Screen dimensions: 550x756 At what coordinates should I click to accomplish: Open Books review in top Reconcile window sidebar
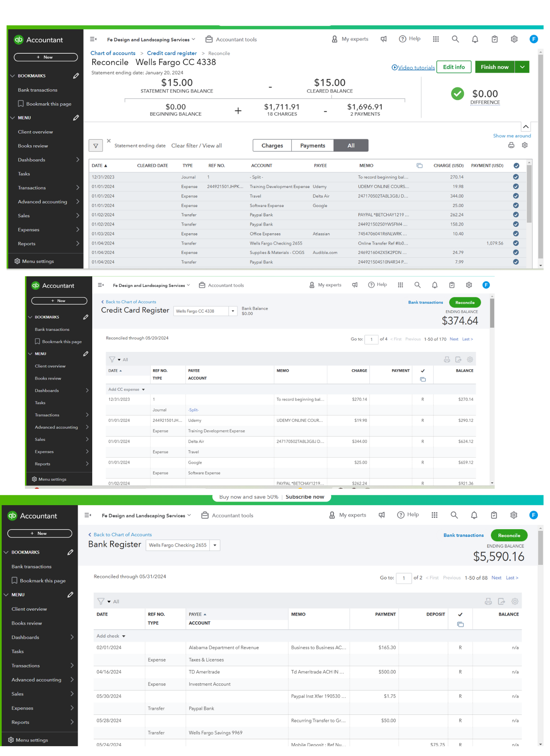point(33,146)
